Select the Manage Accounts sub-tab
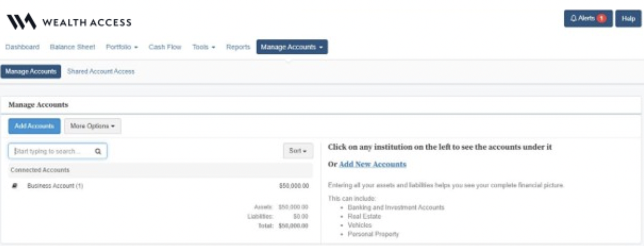The image size is (644, 246). pos(31,71)
